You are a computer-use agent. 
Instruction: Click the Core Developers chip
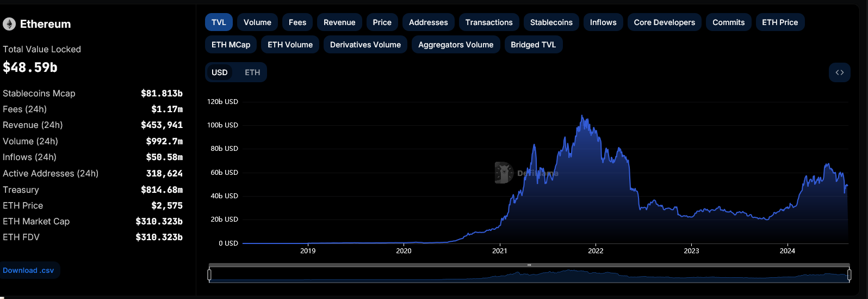[664, 22]
